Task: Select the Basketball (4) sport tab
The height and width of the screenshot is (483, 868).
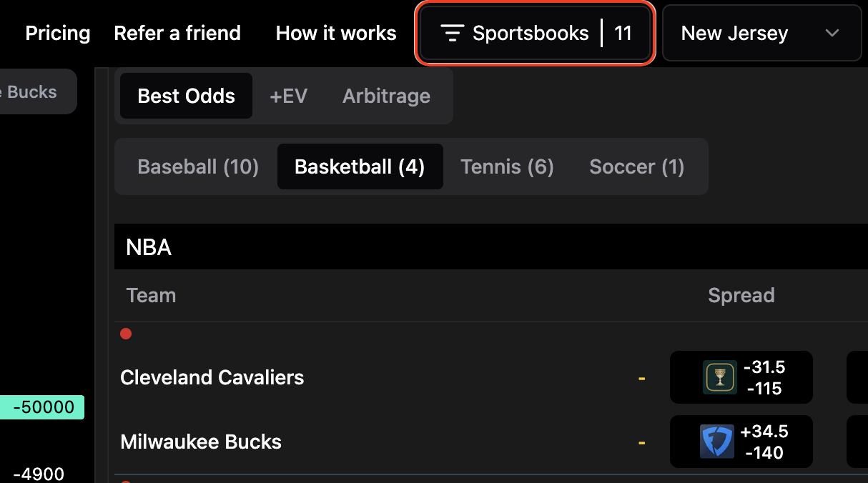Action: (x=360, y=167)
